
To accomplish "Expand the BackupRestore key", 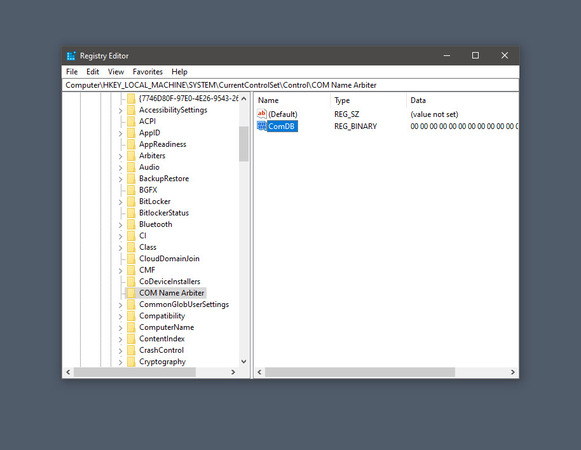I will coord(120,179).
